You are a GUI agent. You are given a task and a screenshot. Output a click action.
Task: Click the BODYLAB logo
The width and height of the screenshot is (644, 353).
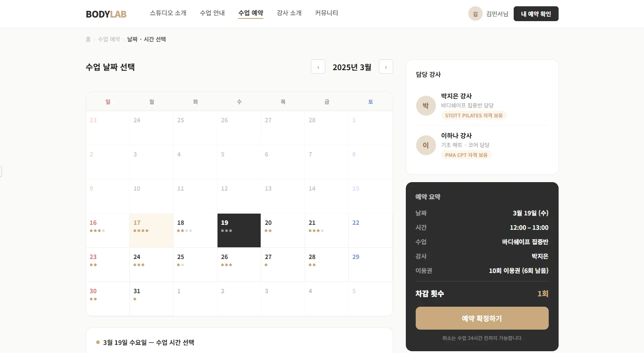coord(106,14)
